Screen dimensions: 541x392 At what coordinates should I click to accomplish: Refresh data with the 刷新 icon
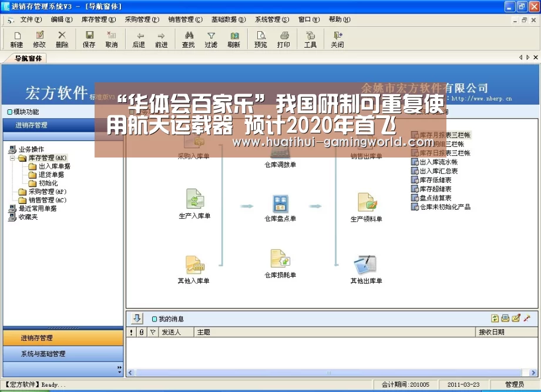point(234,39)
